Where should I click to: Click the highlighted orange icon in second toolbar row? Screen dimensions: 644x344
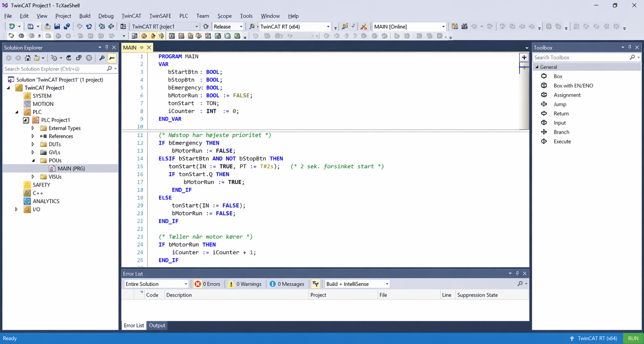pos(144,36)
